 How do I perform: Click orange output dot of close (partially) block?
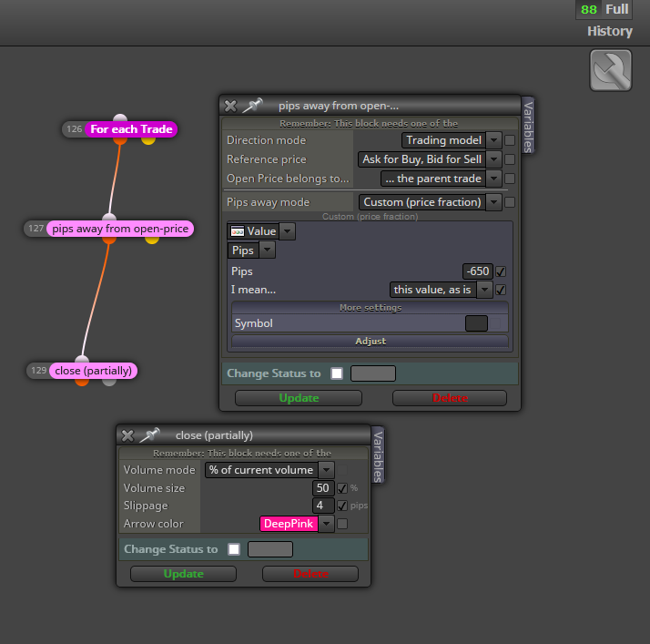(82, 382)
